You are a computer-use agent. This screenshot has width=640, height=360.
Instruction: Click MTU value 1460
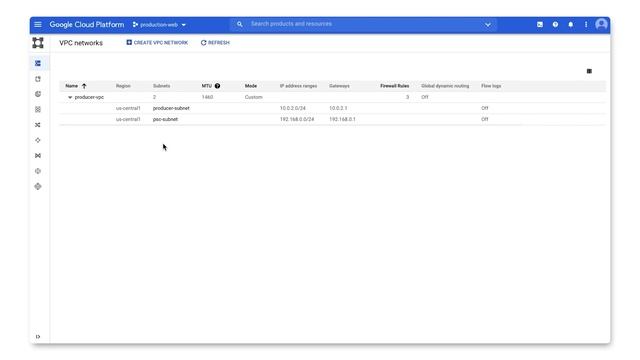tap(207, 97)
